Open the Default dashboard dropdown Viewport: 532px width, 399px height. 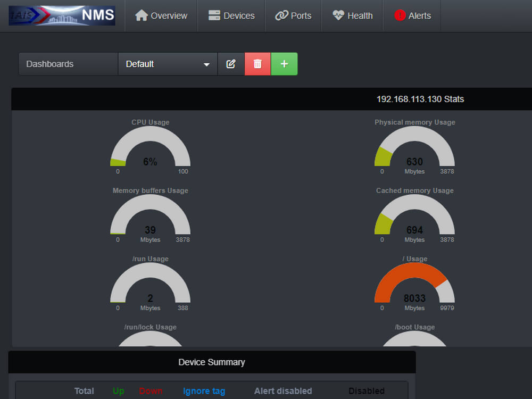(168, 63)
